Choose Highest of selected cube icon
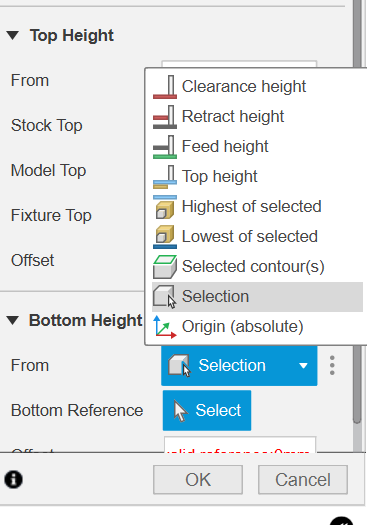This screenshot has height=525, width=367. point(165,207)
